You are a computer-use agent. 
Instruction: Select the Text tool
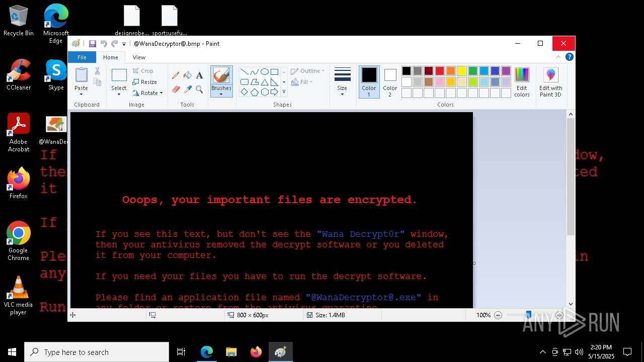[x=199, y=75]
